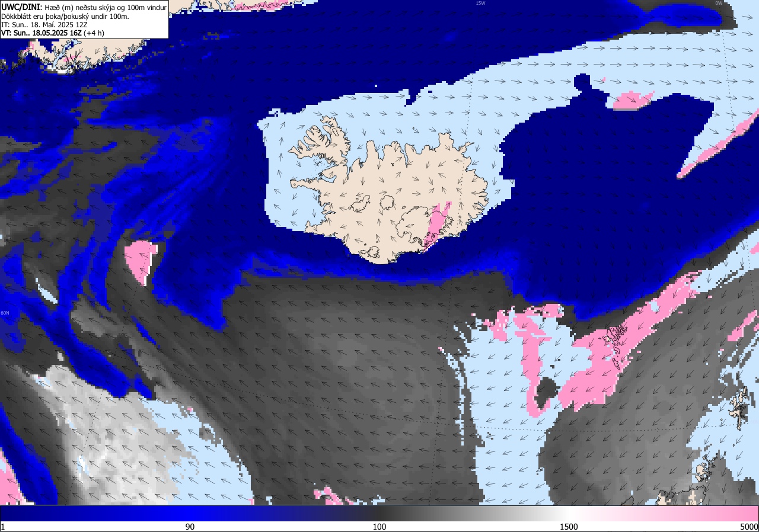The image size is (759, 532).
Task: Click the '60N' latitude label on the map
Action: (x=5, y=313)
